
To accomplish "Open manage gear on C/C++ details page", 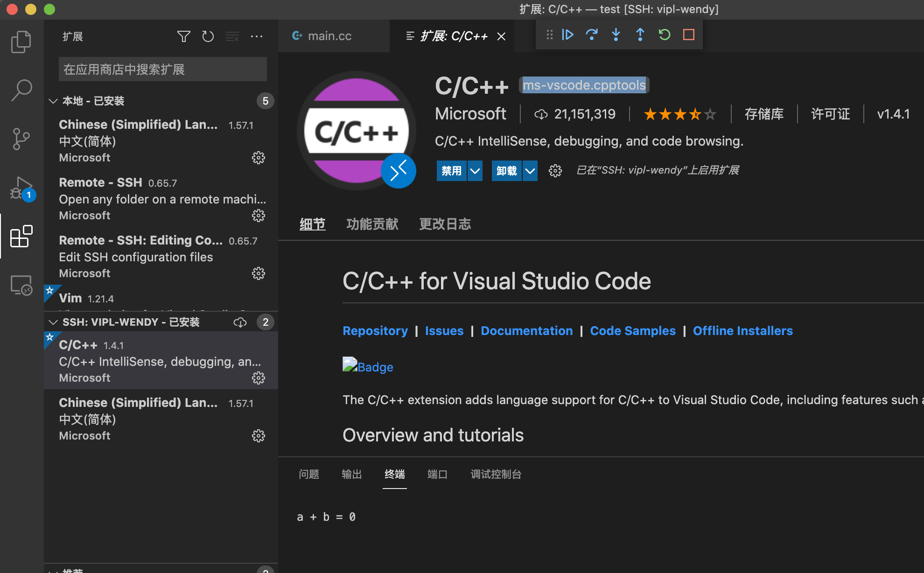I will click(555, 171).
